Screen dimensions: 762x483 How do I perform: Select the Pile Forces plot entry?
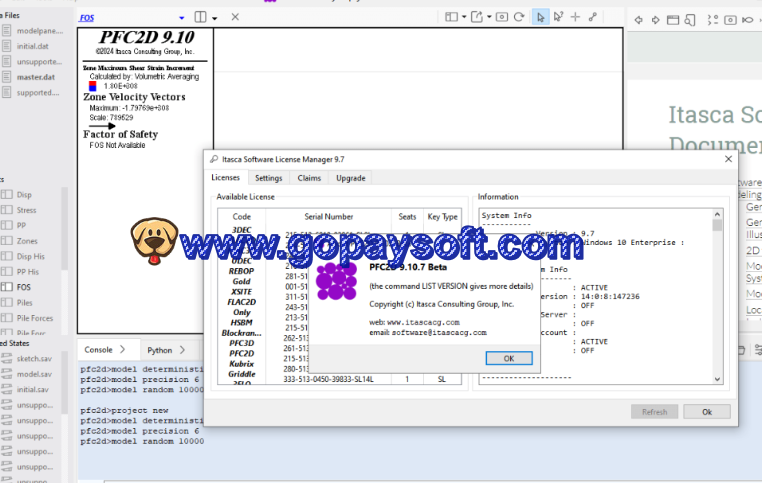(x=35, y=318)
